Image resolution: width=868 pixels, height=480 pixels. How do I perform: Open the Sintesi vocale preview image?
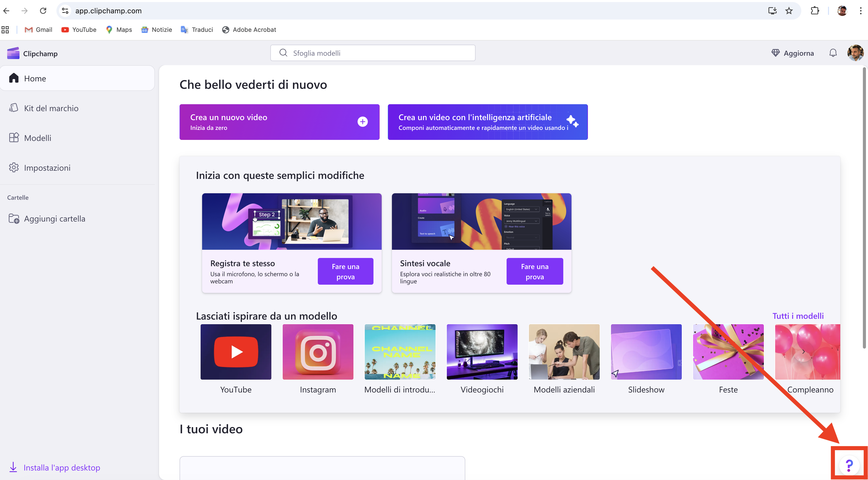point(481,221)
